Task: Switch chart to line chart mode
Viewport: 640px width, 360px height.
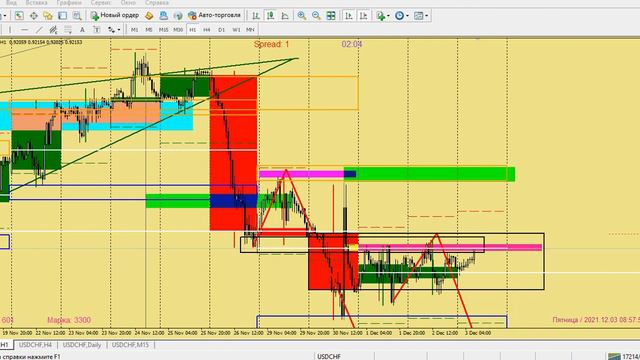Action: (285, 16)
